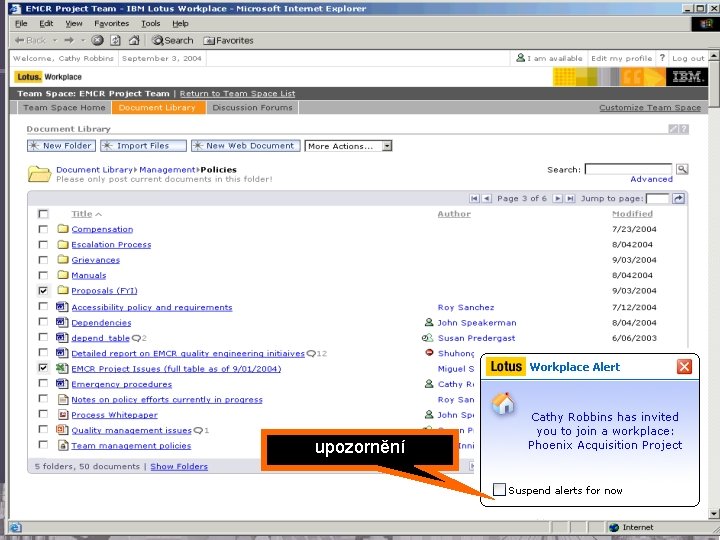Uncheck the EMCR Project Issues checkbox
The image size is (720, 540).
[43, 368]
